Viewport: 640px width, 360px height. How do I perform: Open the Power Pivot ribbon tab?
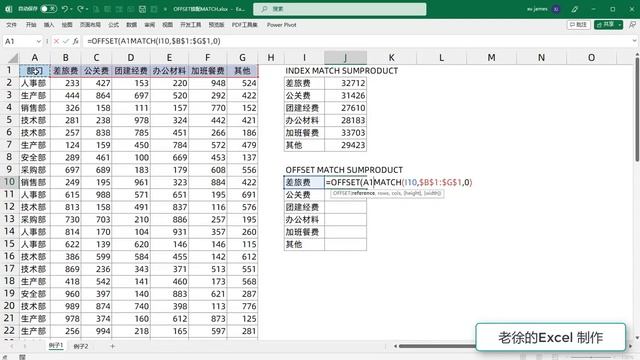click(x=282, y=25)
